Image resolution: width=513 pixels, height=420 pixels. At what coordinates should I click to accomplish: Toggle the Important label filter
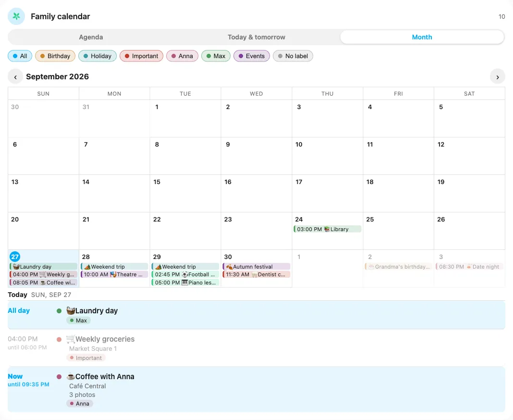pos(141,56)
